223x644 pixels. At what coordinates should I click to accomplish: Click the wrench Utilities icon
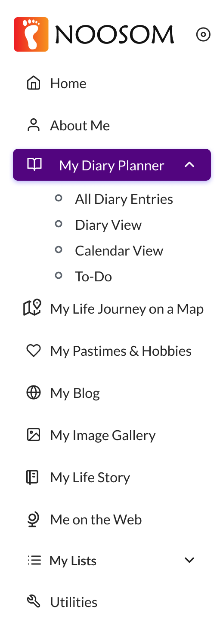coord(34,601)
